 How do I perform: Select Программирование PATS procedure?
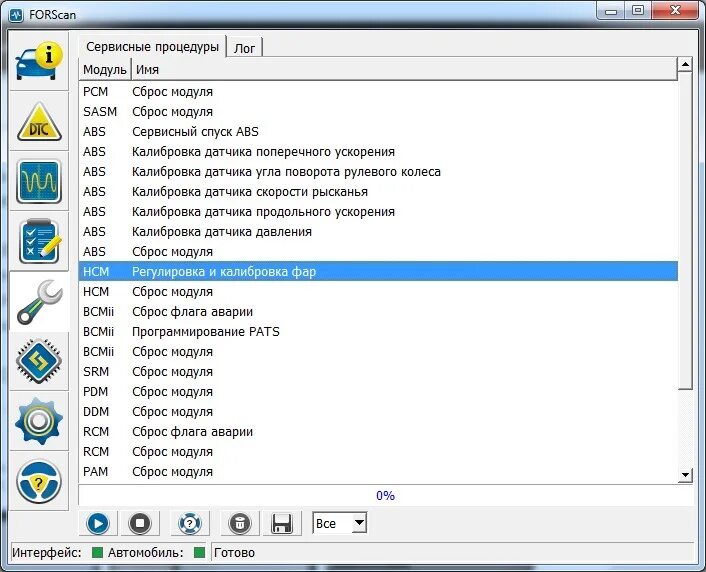coord(378,331)
